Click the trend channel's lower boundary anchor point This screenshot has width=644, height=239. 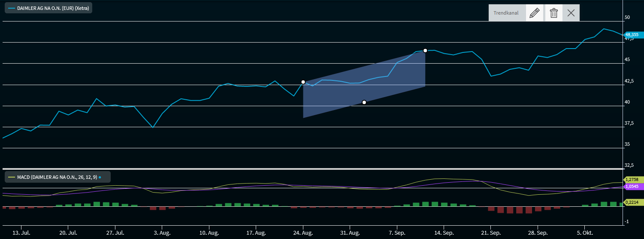click(x=364, y=102)
